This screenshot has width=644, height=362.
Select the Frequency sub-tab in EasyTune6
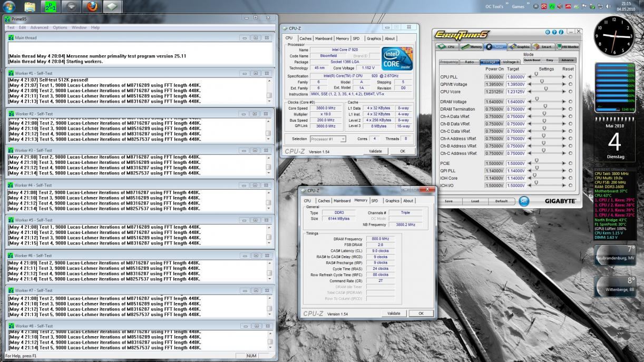point(449,62)
